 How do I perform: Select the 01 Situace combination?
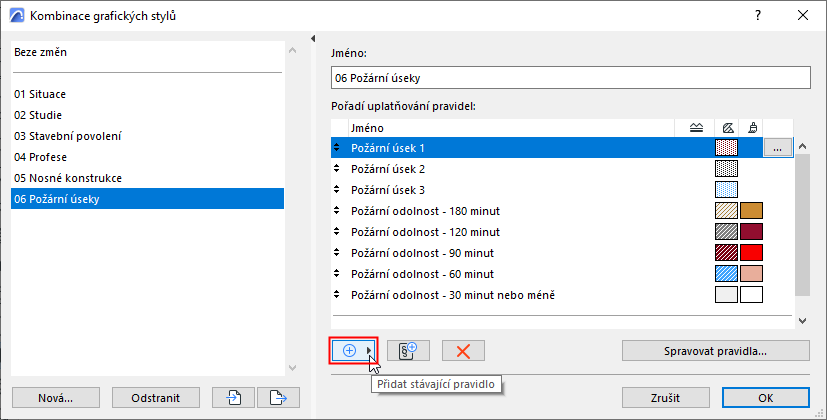40,93
